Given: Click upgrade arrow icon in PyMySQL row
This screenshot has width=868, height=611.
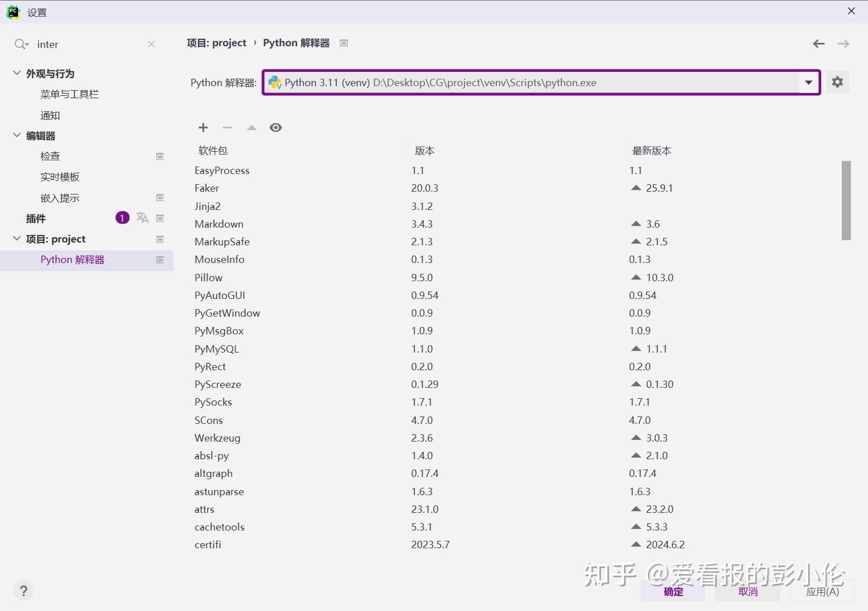Looking at the screenshot, I should tap(636, 349).
